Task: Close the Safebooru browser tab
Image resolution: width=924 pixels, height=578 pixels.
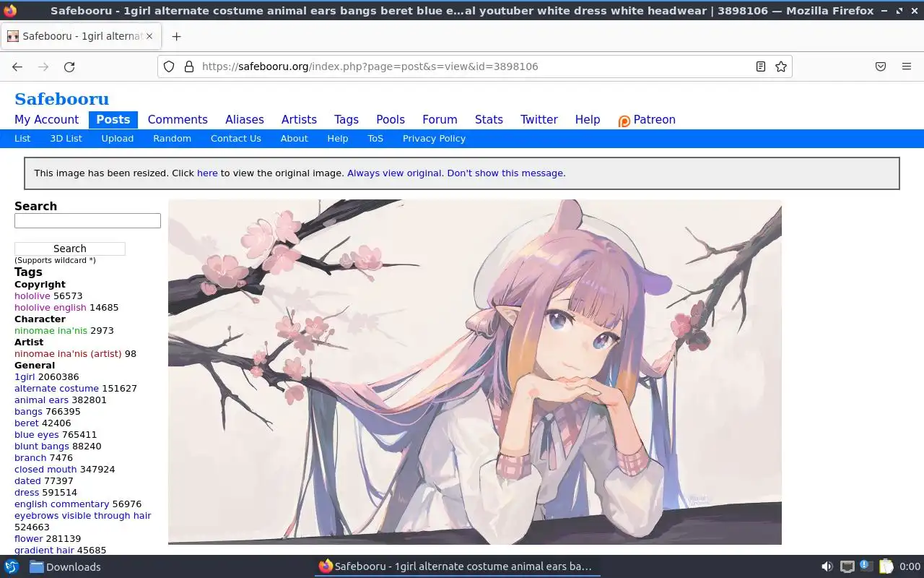Action: coord(149,36)
